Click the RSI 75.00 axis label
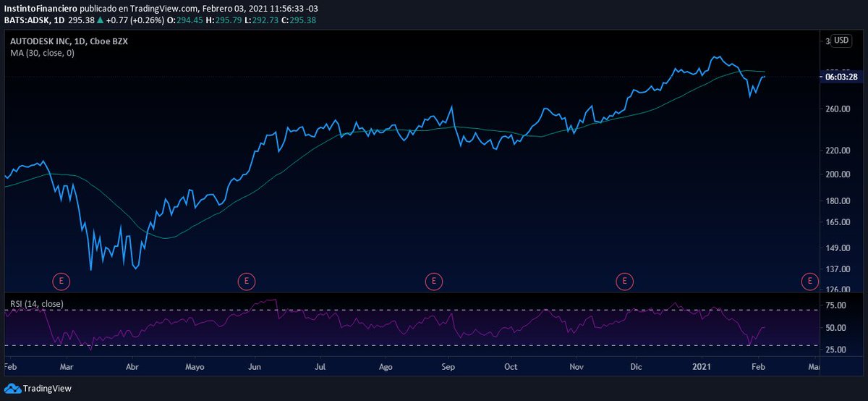This screenshot has height=401, width=868. [x=835, y=305]
